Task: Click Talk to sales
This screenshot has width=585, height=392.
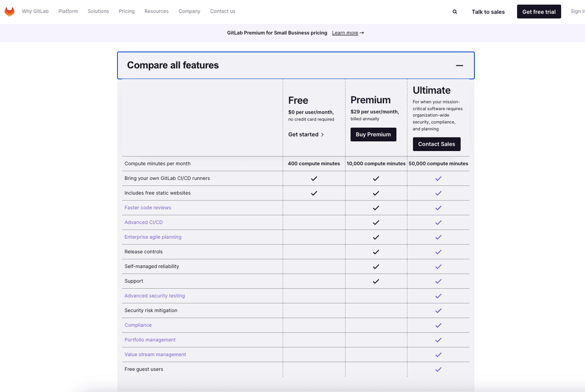Action: pyautogui.click(x=488, y=12)
